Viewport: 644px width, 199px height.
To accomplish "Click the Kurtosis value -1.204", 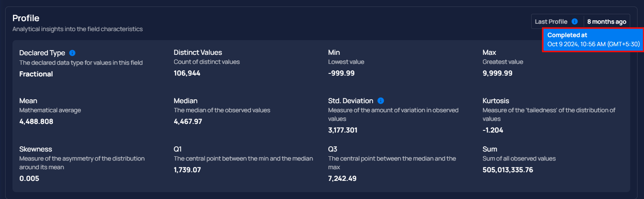I will 493,130.
